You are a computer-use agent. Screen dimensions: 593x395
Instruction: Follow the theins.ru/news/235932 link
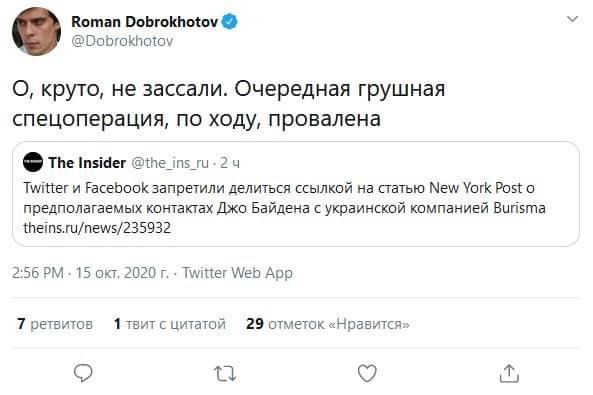point(97,228)
